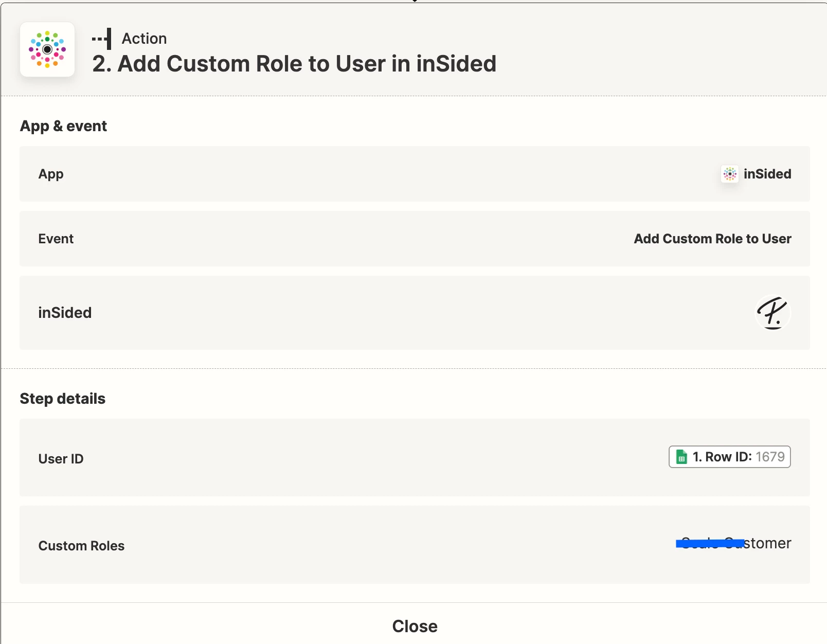Screen dimensions: 827x644
Task: Click the 'Custom Roles' field label
Action: tap(81, 546)
